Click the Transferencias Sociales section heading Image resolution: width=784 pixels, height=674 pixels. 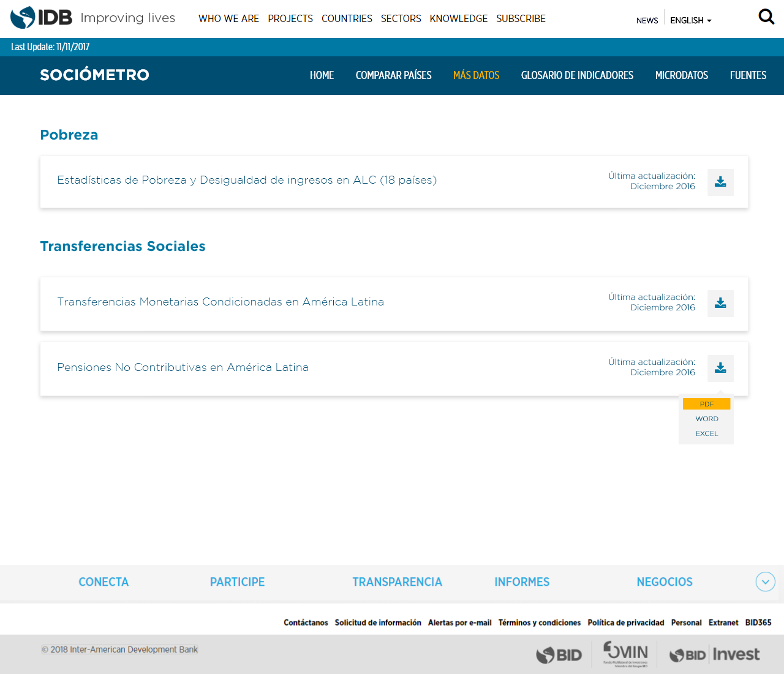point(123,246)
